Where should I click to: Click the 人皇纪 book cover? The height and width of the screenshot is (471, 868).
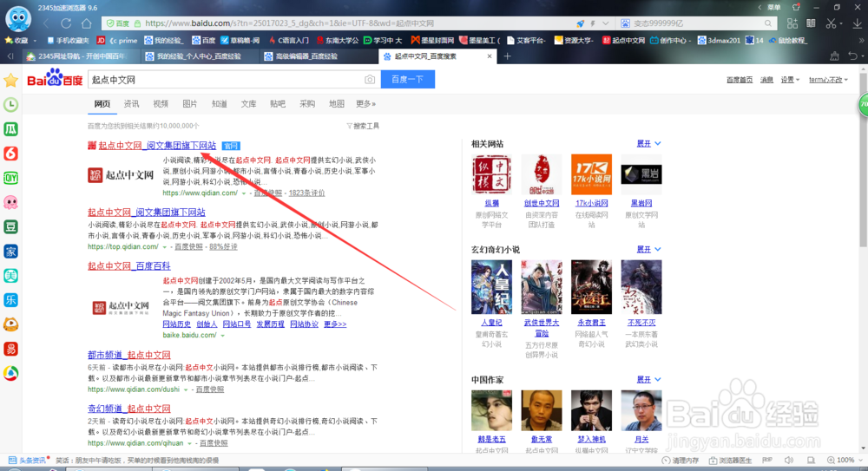point(491,287)
